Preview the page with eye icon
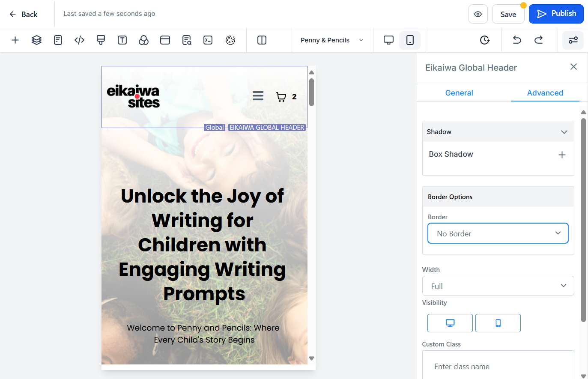 (x=478, y=14)
